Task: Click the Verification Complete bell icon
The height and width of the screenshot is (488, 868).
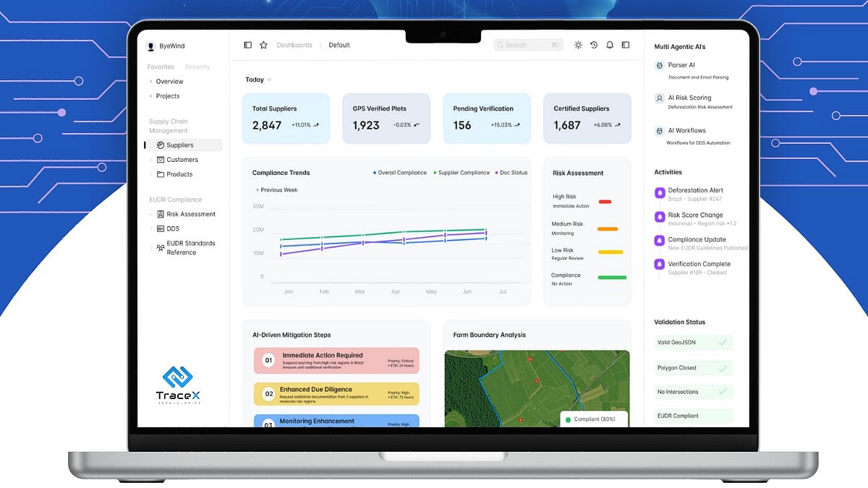Action: click(660, 265)
